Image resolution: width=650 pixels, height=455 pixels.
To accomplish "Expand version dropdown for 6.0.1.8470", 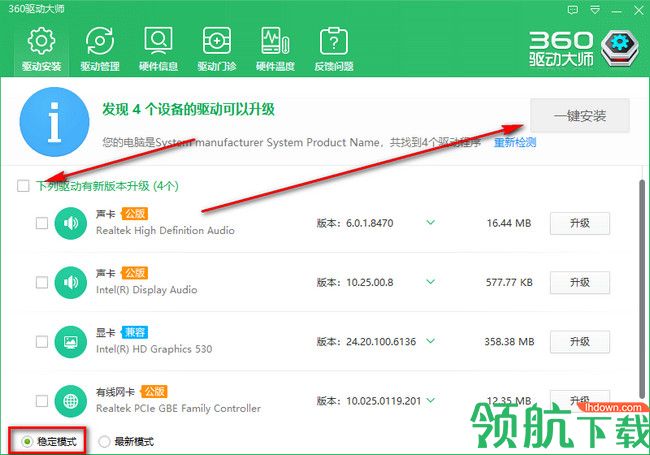I will (431, 223).
